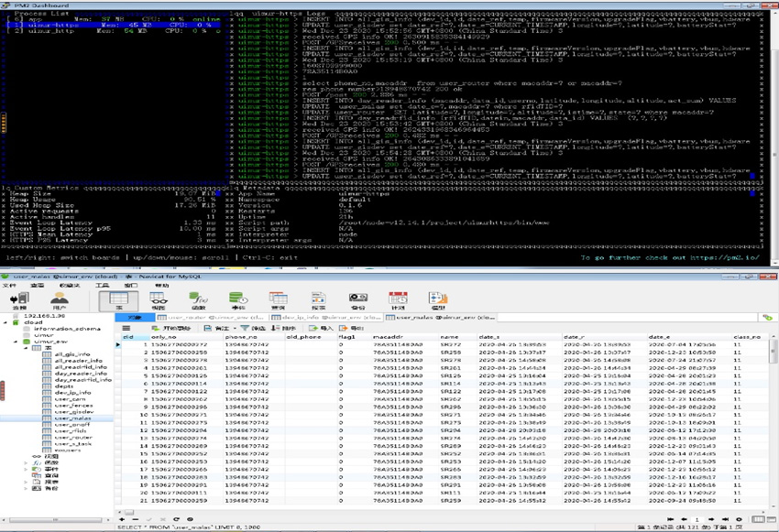
Task: Open user_router table in tree
Action: [x=73, y=438]
